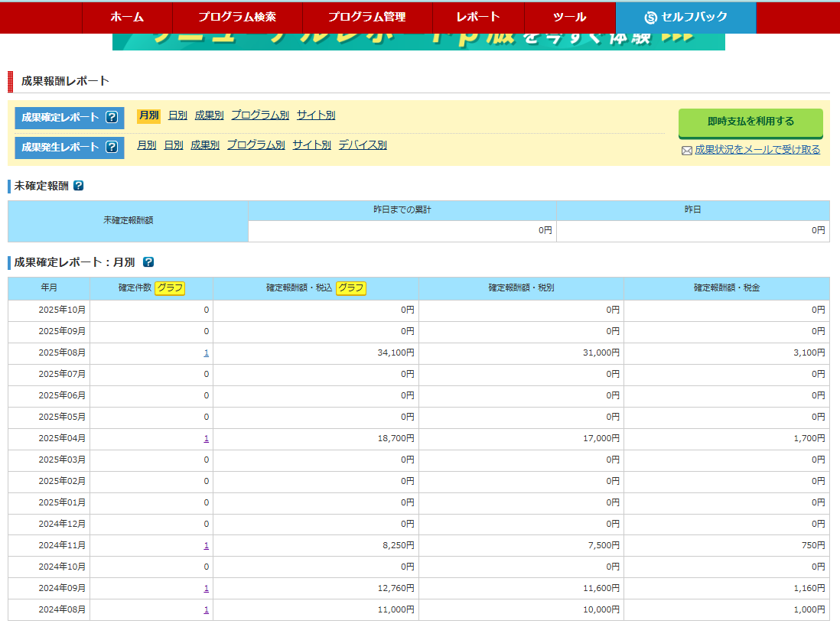Open the ツール menu item
The height and width of the screenshot is (627, 840).
click(x=569, y=17)
